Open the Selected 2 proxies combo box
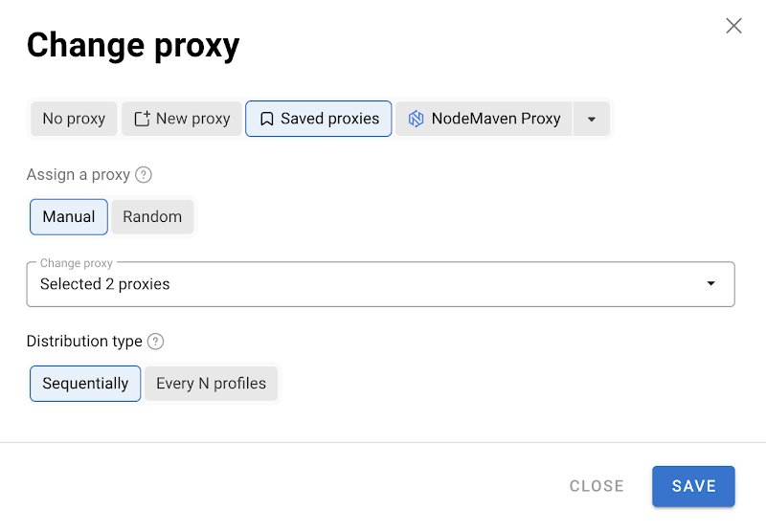 pos(364,284)
